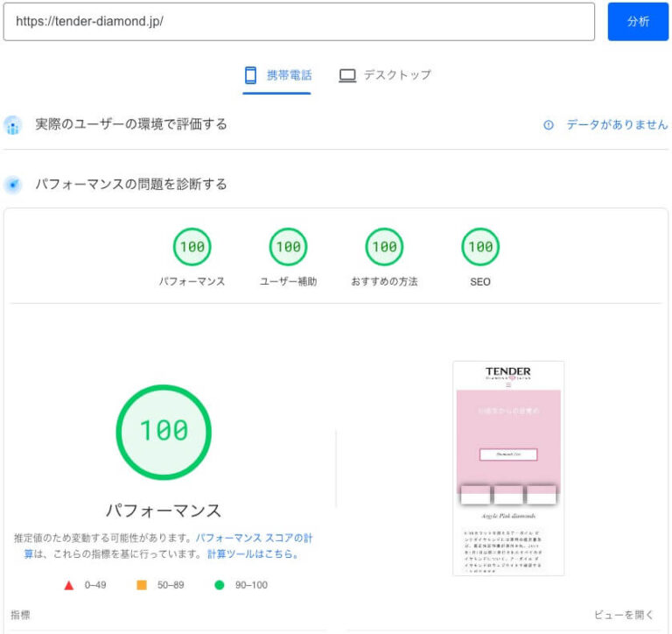Click the desktop laptop icon
This screenshot has height=634, width=672.
point(347,75)
